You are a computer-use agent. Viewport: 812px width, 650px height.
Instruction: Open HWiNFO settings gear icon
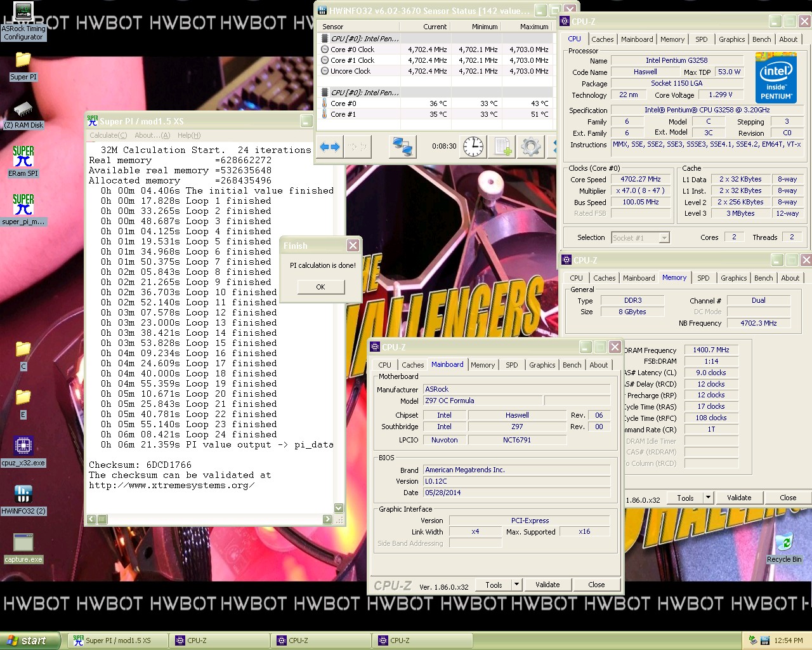click(x=531, y=147)
